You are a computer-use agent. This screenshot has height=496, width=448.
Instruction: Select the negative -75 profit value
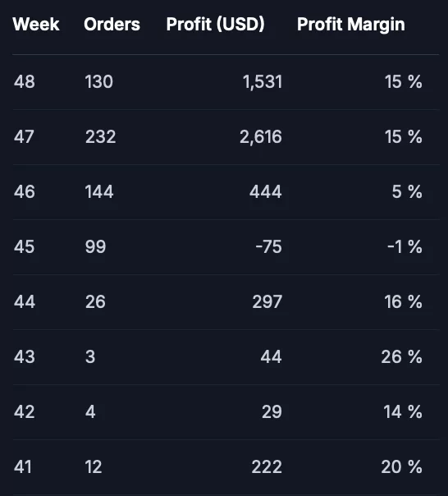pos(269,246)
